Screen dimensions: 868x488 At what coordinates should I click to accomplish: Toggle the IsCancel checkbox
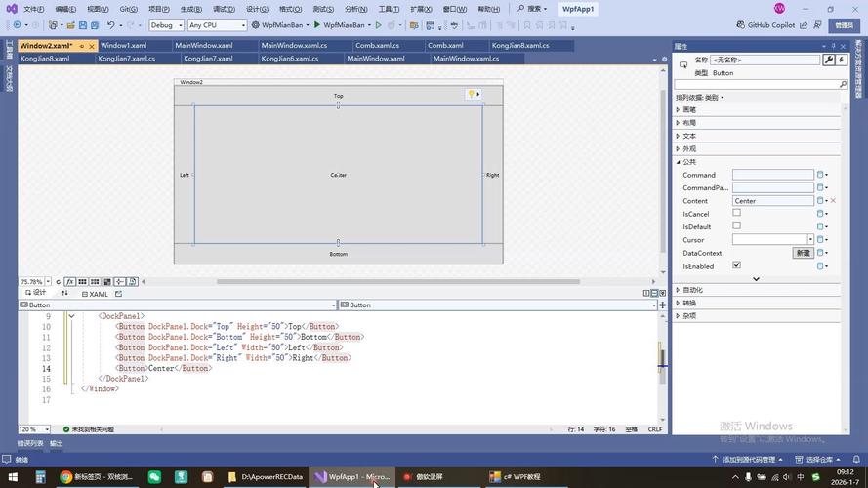737,213
